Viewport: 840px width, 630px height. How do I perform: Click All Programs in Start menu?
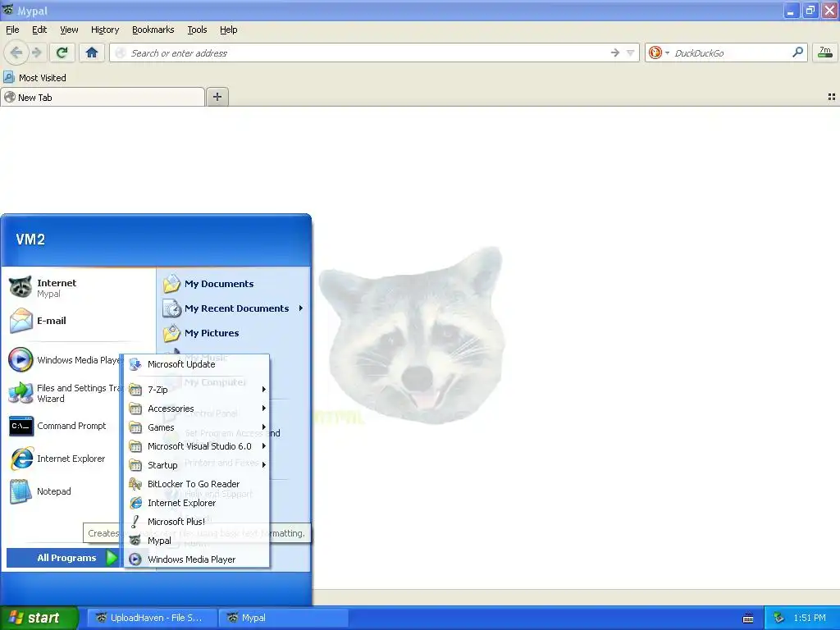click(62, 558)
